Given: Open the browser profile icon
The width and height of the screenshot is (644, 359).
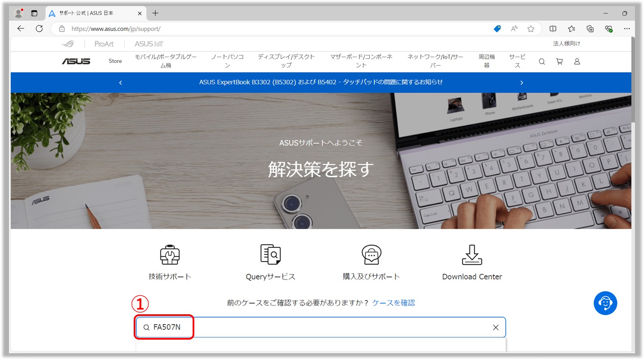Looking at the screenshot, I should [x=18, y=13].
